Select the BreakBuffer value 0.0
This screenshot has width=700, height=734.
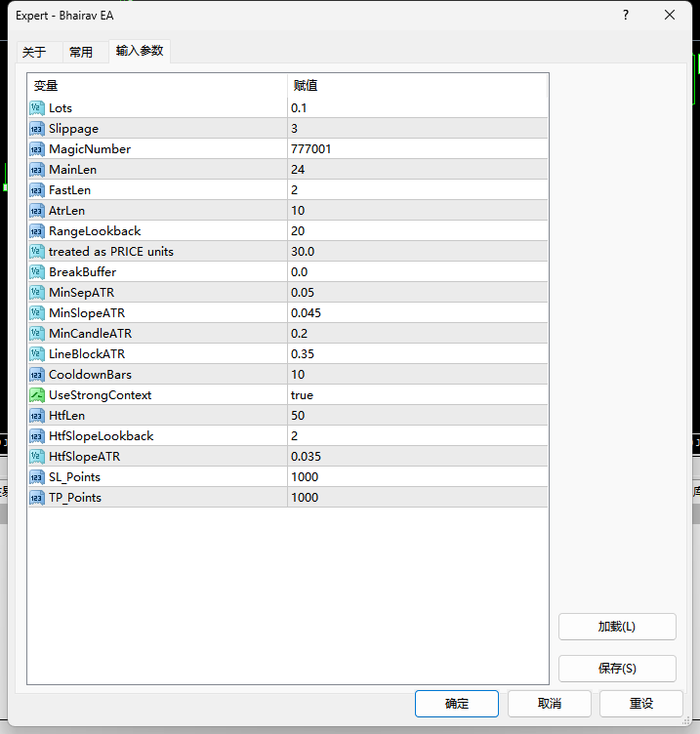point(418,272)
